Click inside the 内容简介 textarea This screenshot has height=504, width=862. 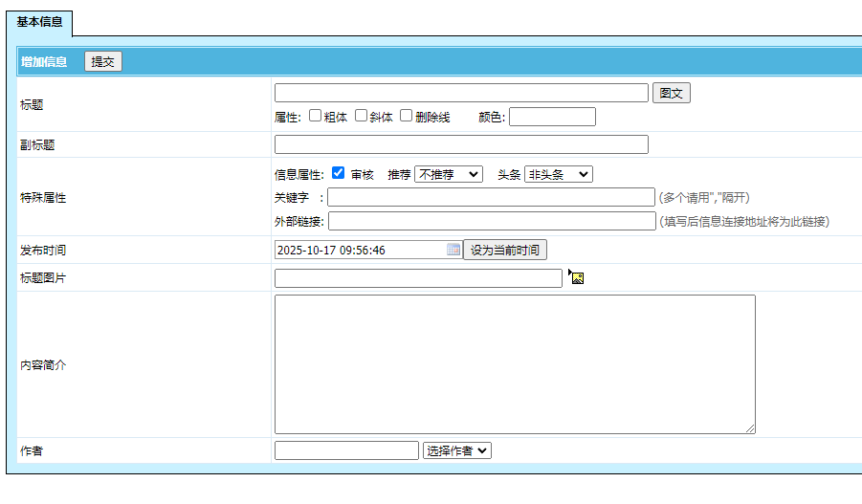click(x=515, y=364)
